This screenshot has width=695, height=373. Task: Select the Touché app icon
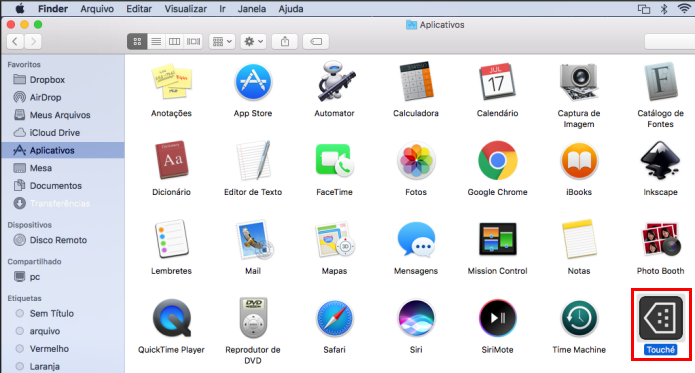(660, 318)
